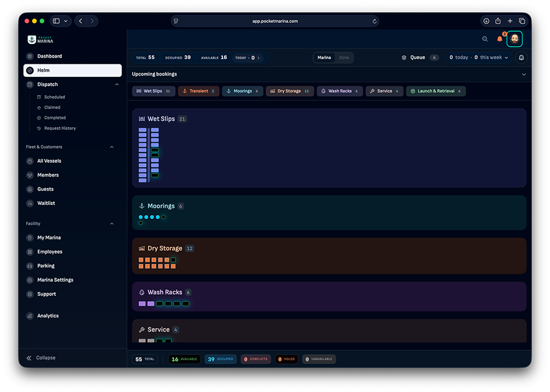Screen dimensions: 550x392
Task: Filter by Launch & Retrieval chip
Action: tap(436, 91)
